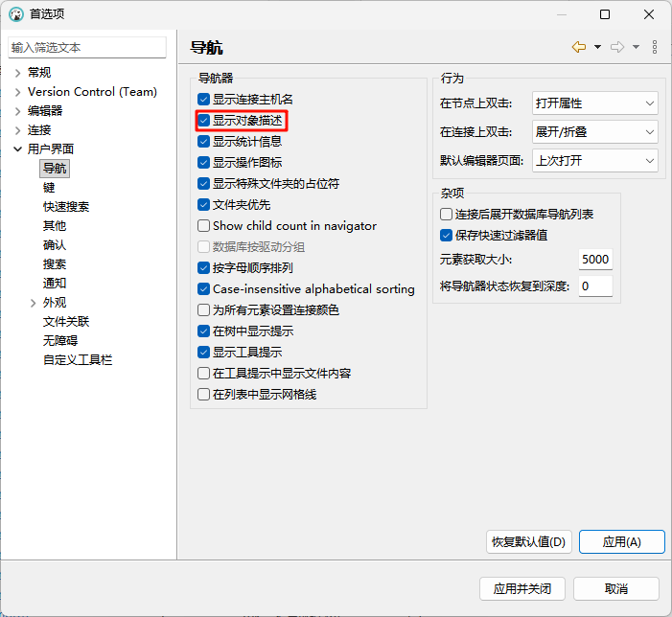Select 键 preferences page
Image resolution: width=672 pixels, height=617 pixels.
(x=49, y=188)
